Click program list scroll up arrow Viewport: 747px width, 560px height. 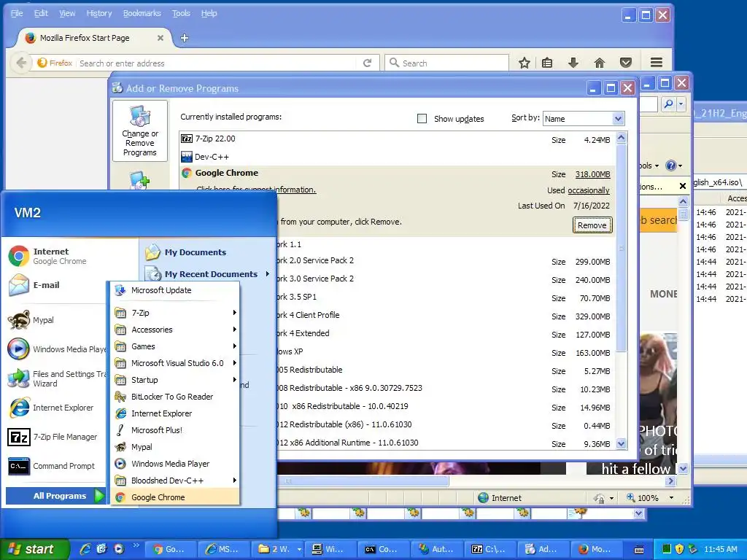coord(621,138)
